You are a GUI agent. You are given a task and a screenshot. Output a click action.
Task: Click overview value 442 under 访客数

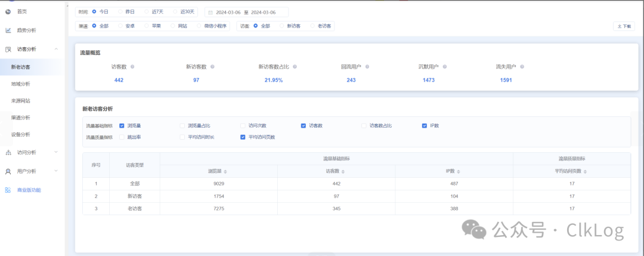coord(119,80)
